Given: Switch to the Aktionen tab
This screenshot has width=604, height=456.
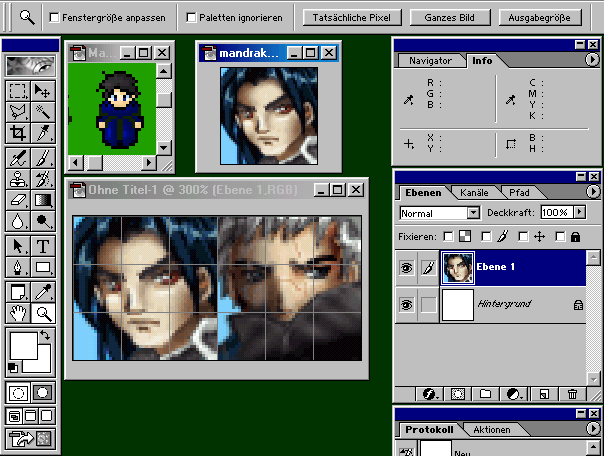Looking at the screenshot, I should (492, 430).
